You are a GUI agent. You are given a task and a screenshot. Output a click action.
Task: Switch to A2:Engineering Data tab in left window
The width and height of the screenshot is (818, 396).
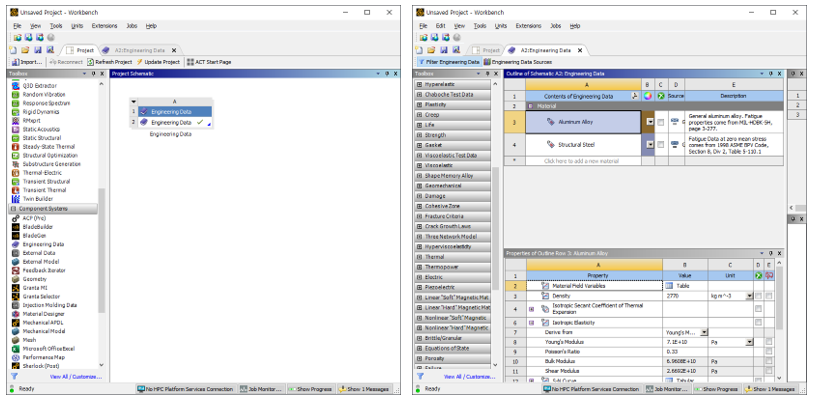pyautogui.click(x=139, y=50)
